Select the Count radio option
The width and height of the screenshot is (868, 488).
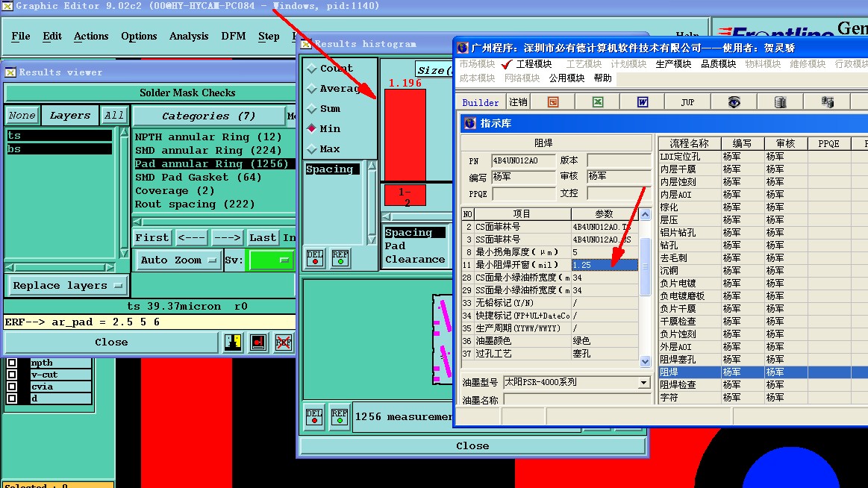click(x=312, y=69)
